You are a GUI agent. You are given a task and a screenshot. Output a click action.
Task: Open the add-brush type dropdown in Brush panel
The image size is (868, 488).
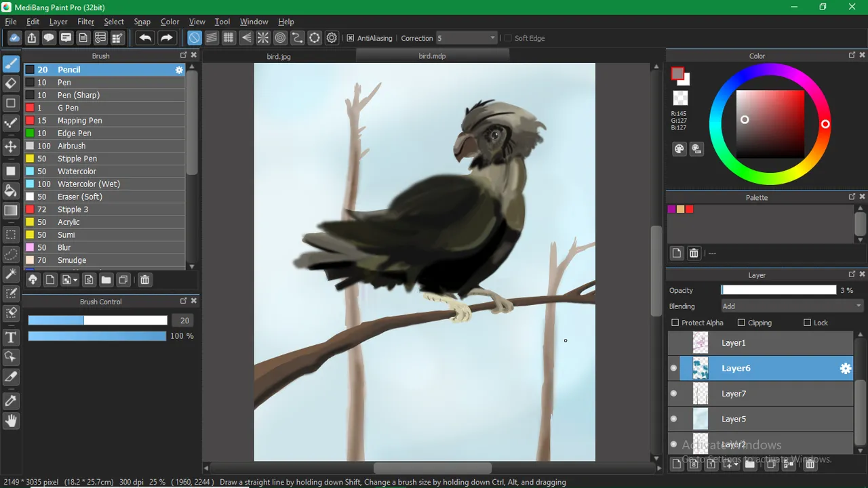coord(70,279)
